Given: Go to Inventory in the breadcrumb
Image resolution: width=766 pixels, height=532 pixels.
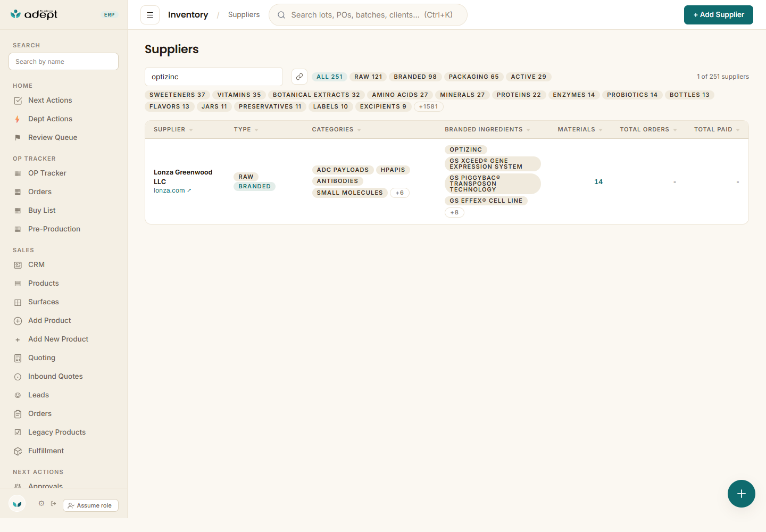Looking at the screenshot, I should pyautogui.click(x=188, y=15).
